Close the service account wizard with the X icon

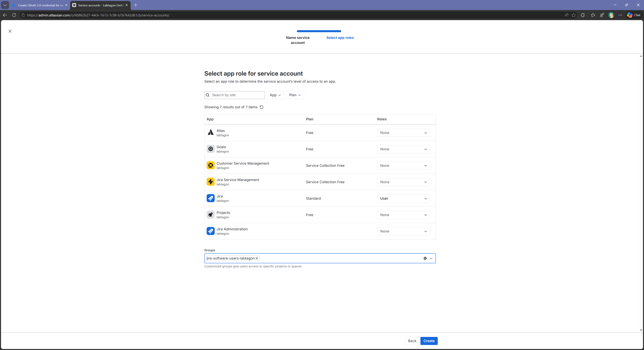coord(10,31)
